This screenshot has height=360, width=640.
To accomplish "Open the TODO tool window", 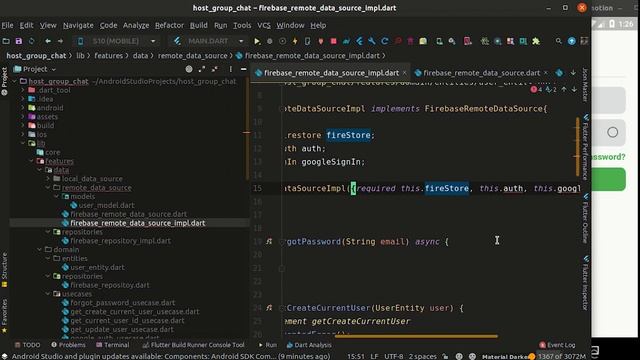I will 27,345.
